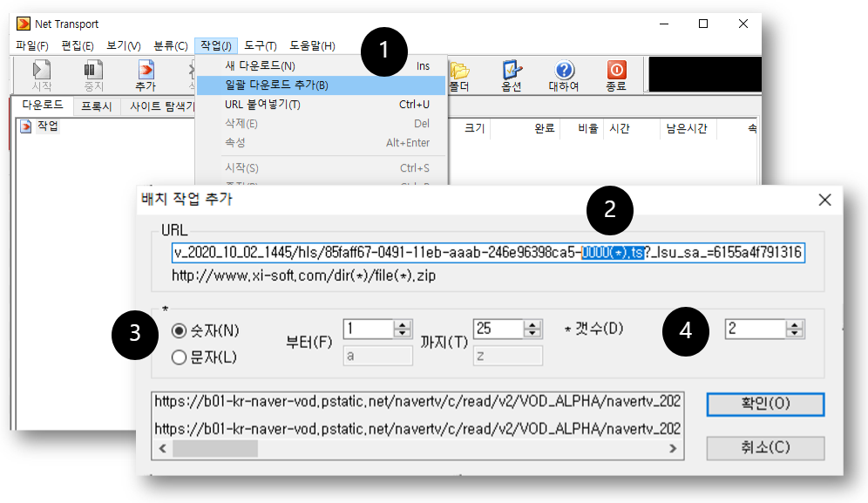
Task: Click the Net Transport app logo icon
Action: 24,24
